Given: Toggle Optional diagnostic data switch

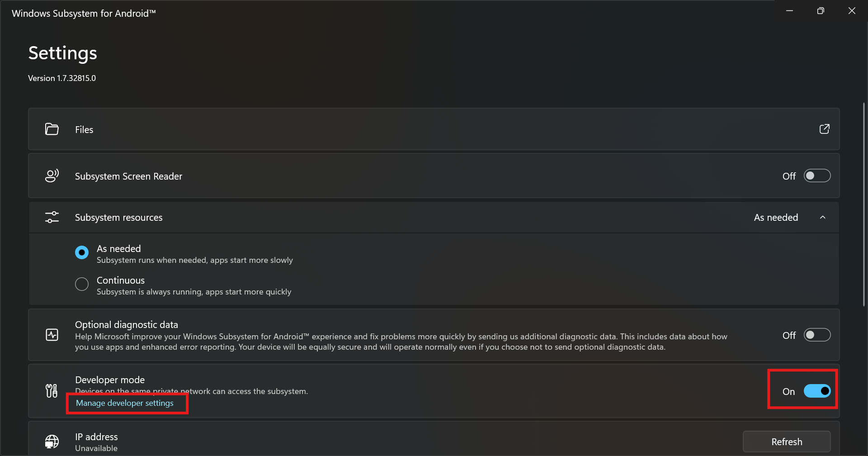Looking at the screenshot, I should (817, 335).
